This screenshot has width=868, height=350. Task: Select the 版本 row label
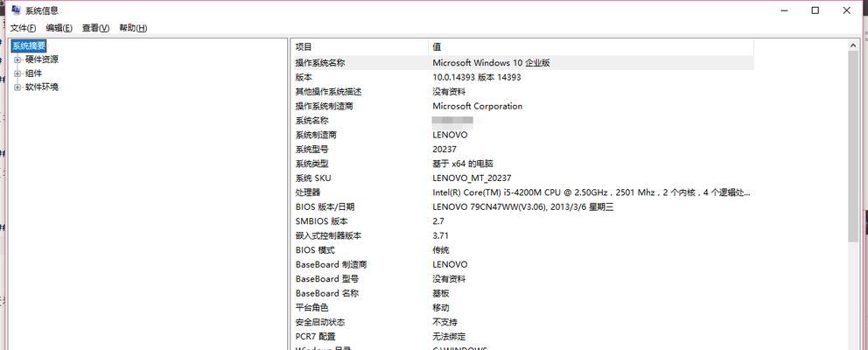coord(304,78)
